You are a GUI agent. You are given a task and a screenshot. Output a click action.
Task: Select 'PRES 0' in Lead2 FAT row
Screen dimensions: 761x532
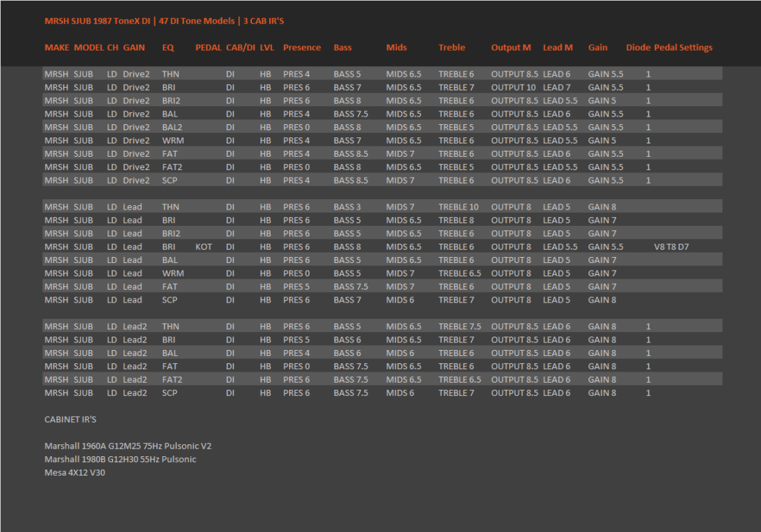(x=297, y=366)
